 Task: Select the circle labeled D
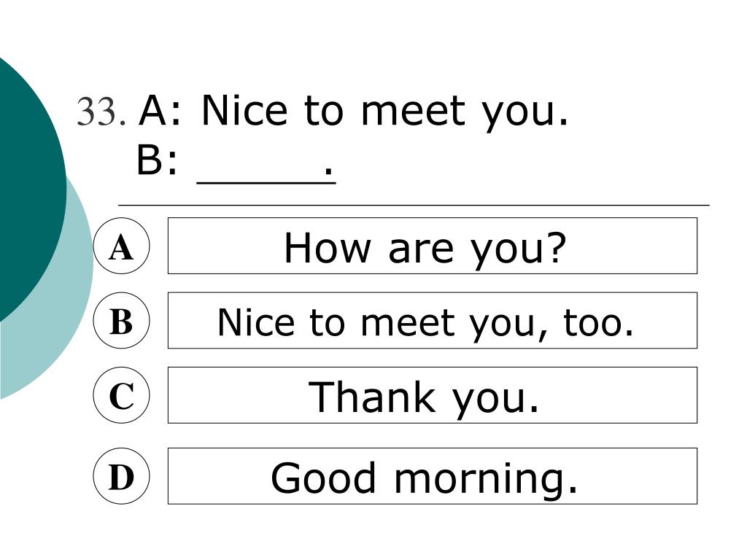coord(122,476)
